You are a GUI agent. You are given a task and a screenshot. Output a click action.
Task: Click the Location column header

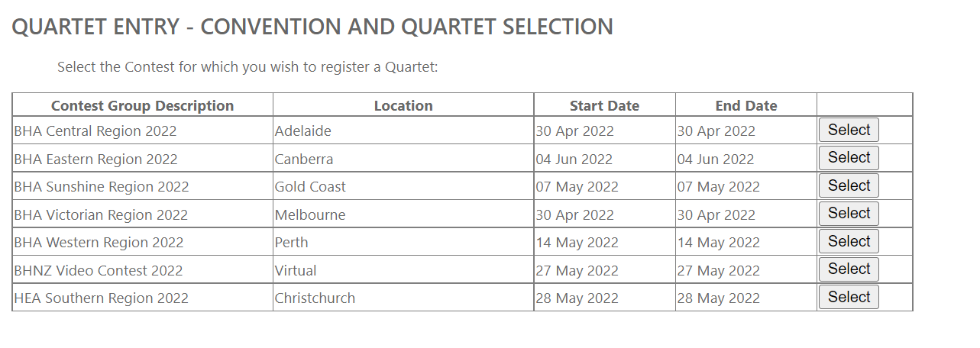click(403, 106)
